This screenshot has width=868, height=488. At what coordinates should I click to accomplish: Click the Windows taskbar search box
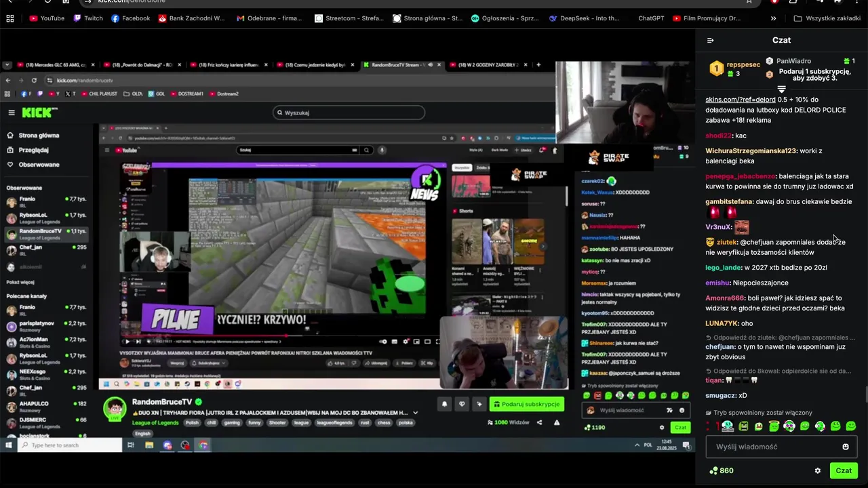[70, 445]
